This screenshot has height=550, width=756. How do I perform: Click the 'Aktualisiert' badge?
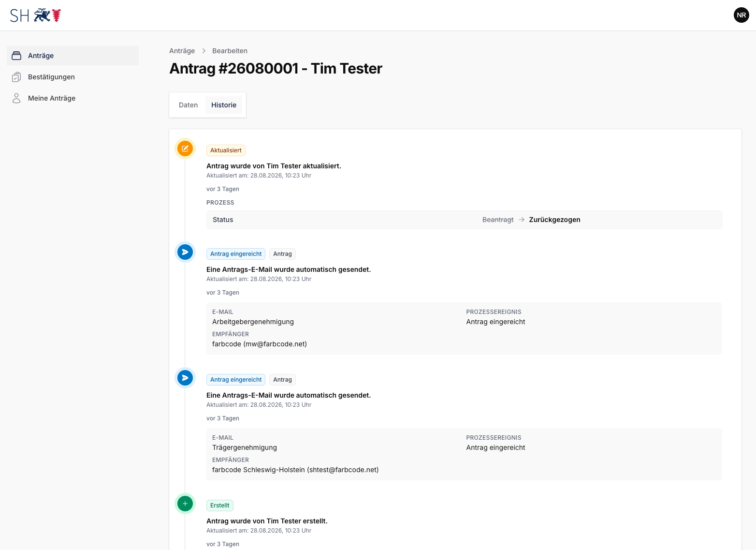coord(226,150)
